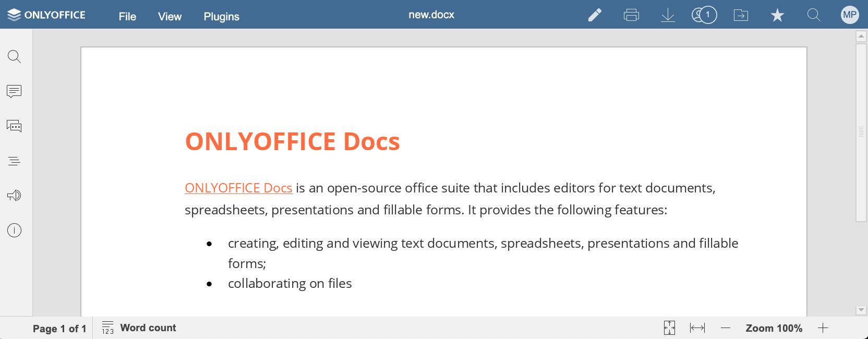Show the comments panel
Viewport: 868px width, 339px height.
(14, 91)
